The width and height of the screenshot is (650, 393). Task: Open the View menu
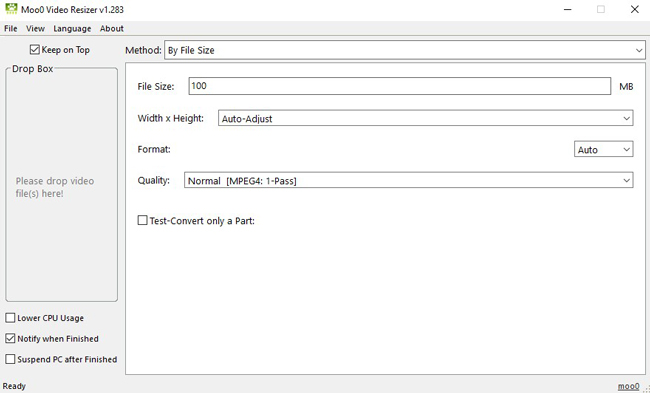pyautogui.click(x=35, y=29)
